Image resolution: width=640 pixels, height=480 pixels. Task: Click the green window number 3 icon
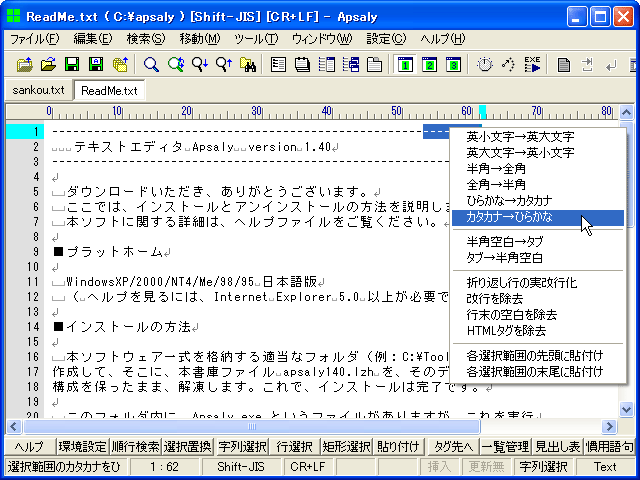453,65
